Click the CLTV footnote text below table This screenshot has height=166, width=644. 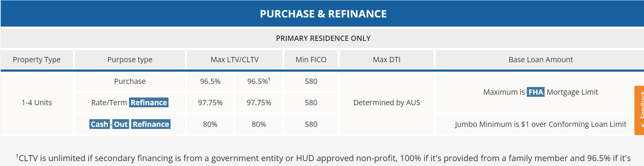tap(323, 158)
